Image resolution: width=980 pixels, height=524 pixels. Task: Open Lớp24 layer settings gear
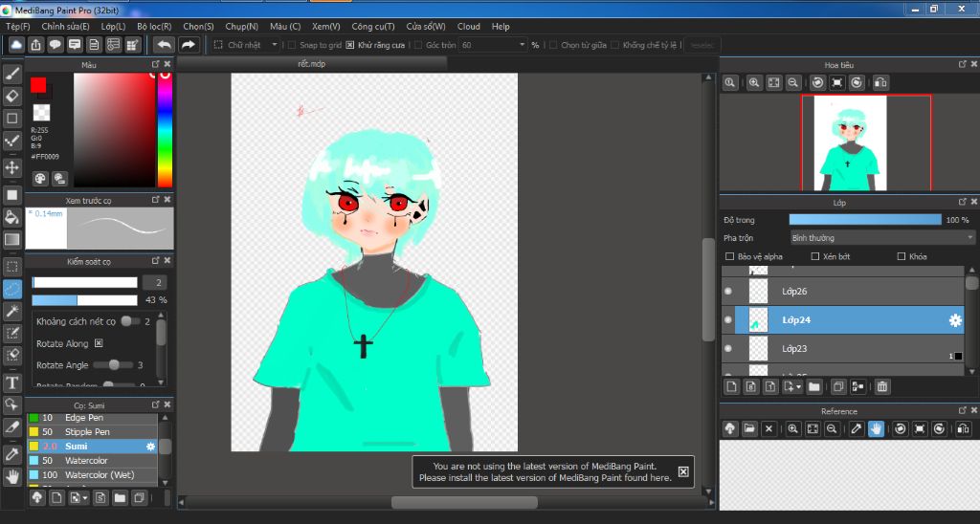coord(955,320)
